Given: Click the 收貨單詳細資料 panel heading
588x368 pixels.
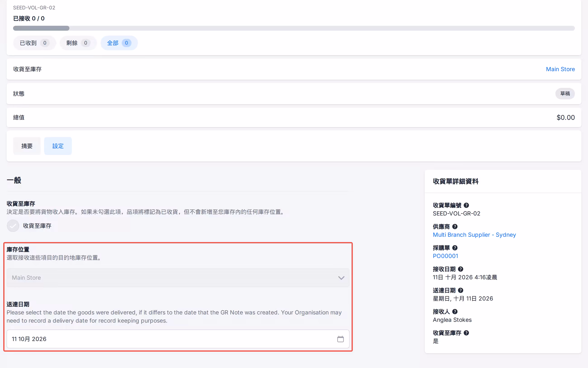Looking at the screenshot, I should [455, 181].
